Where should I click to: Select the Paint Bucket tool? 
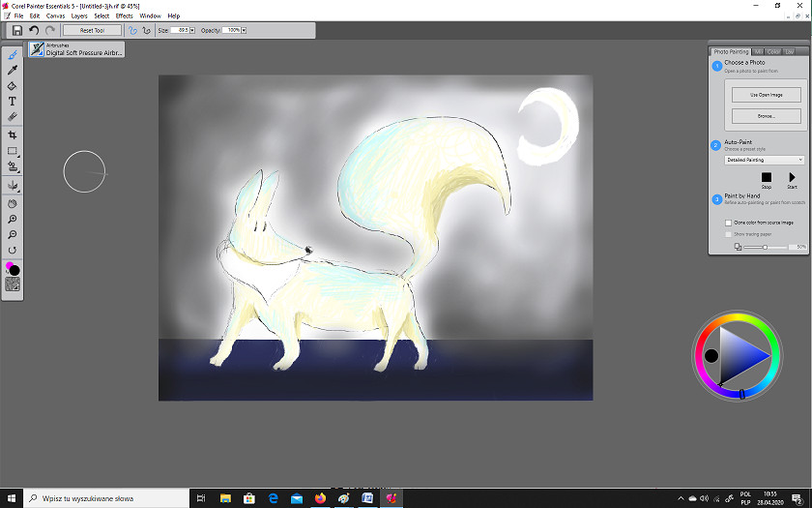coord(13,86)
